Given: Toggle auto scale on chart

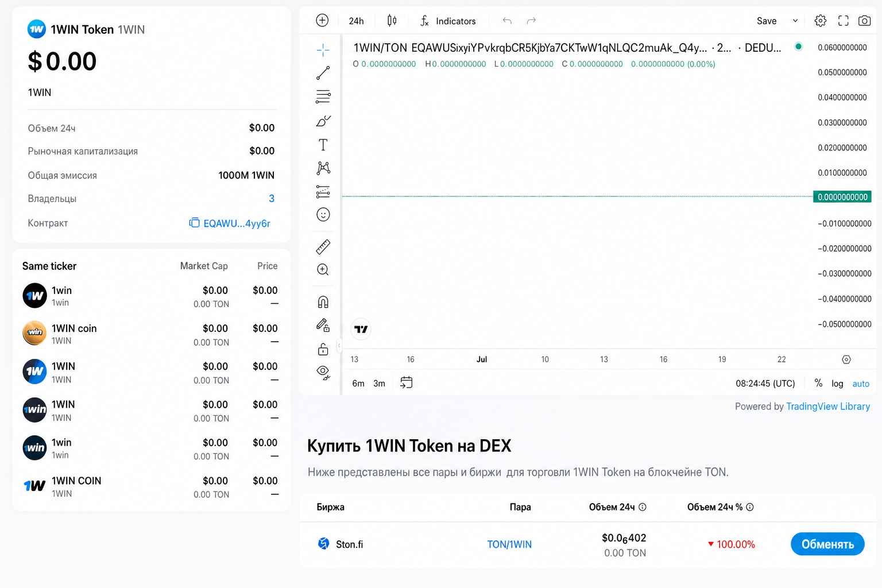Looking at the screenshot, I should (861, 384).
